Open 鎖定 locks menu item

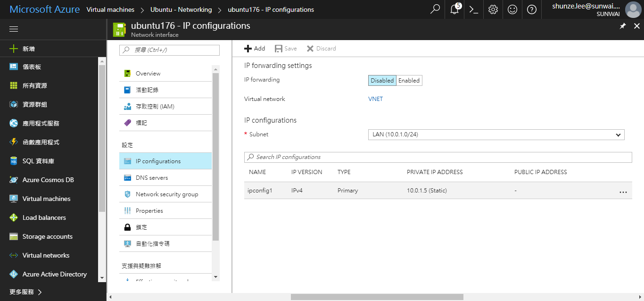click(x=165, y=227)
